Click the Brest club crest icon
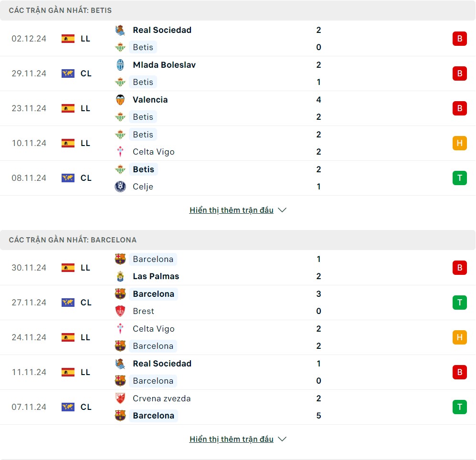The height and width of the screenshot is (460, 476). pyautogui.click(x=120, y=311)
